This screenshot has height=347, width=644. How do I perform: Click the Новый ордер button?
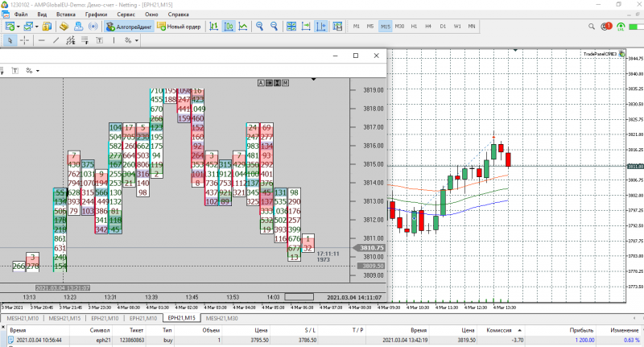(x=179, y=27)
